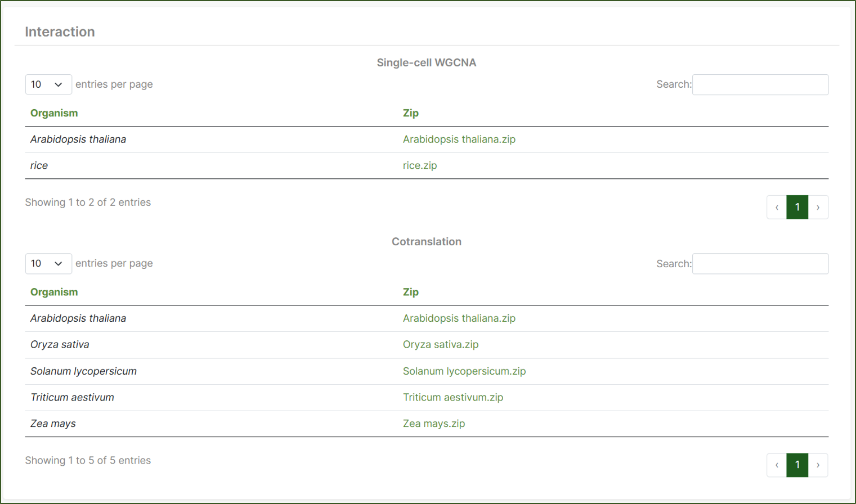
Task: Download Oryza sativa.zip file
Action: click(440, 344)
